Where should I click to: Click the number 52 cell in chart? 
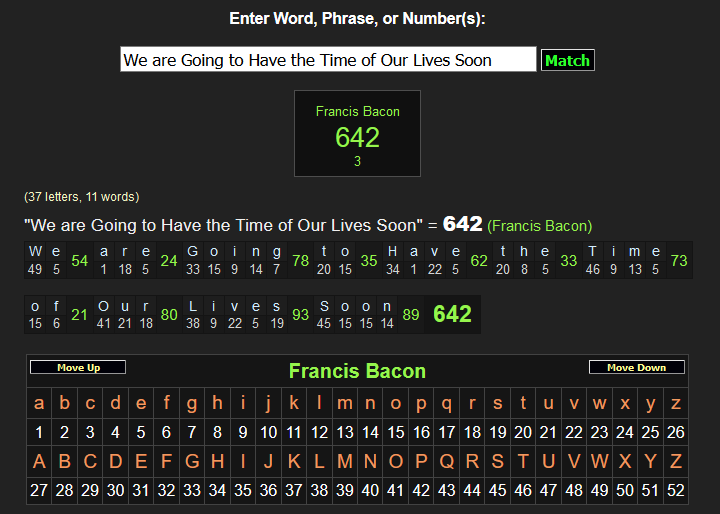pyautogui.click(x=676, y=491)
